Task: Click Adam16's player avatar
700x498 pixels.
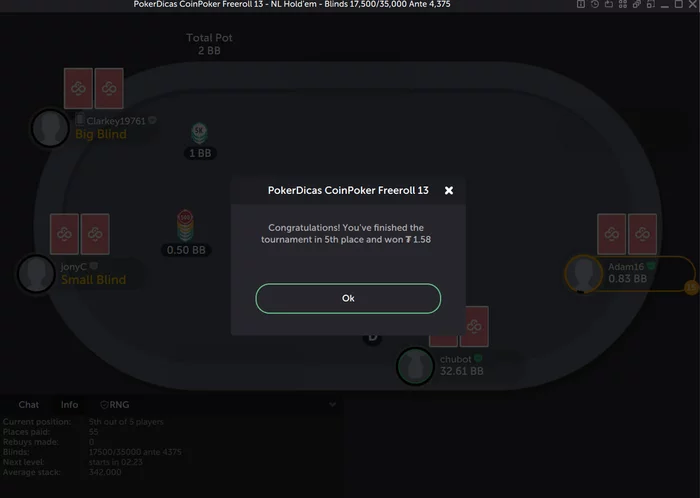Action: click(583, 274)
